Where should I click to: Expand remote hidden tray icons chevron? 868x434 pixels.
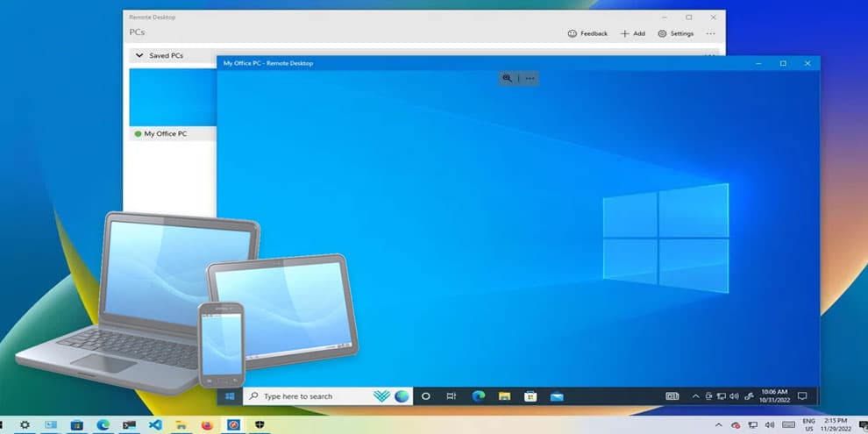click(x=696, y=396)
